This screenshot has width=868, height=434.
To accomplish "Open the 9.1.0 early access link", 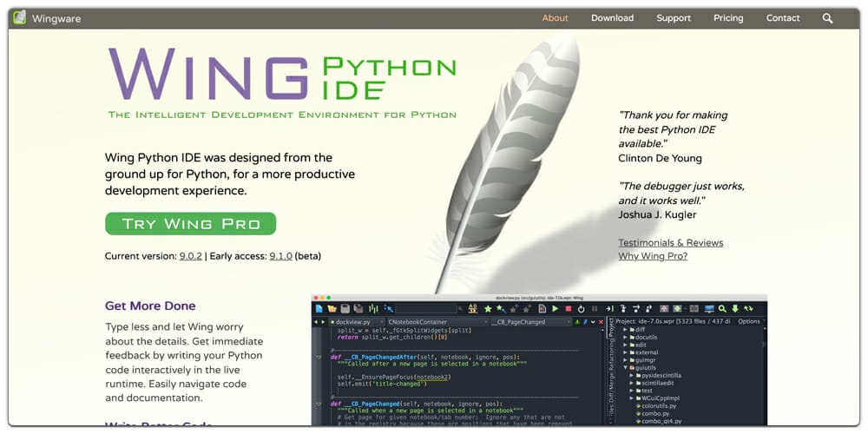I will 280,256.
